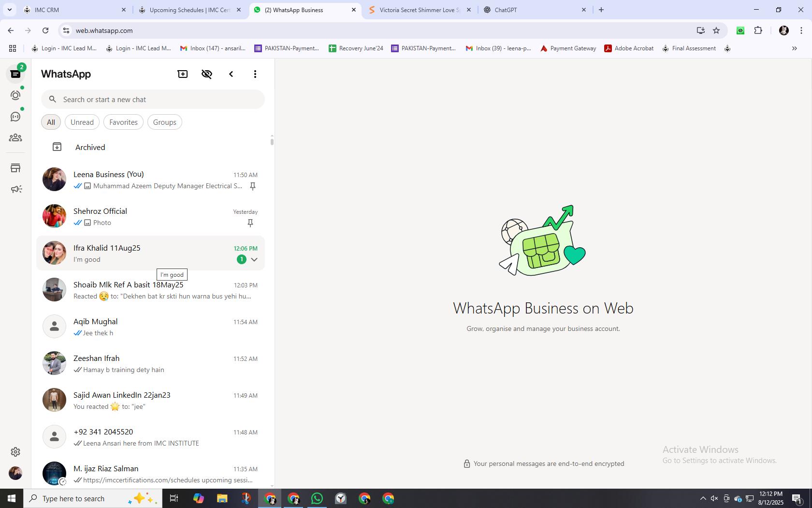Click unread badge on Ifra Khalid chat
812x508 pixels.
pos(242,259)
